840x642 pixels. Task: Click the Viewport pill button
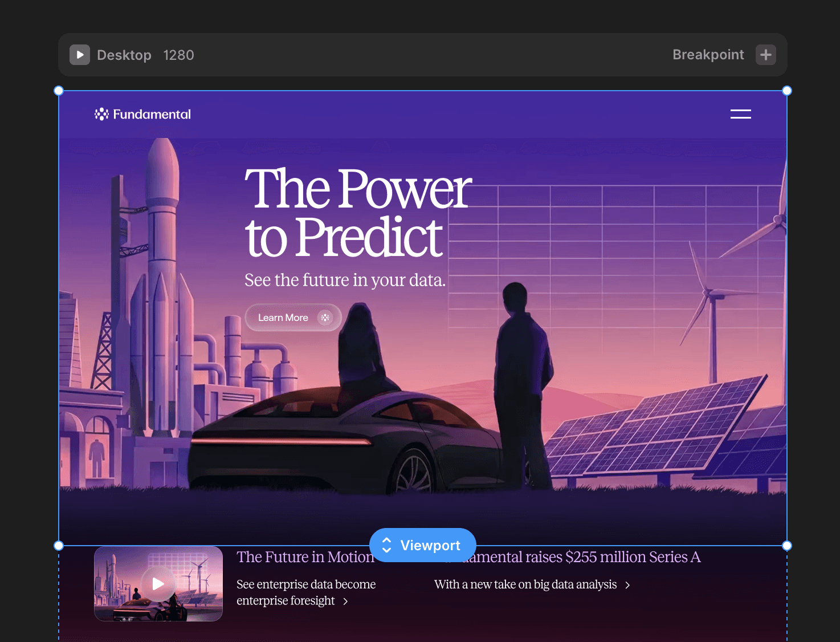pyautogui.click(x=423, y=545)
